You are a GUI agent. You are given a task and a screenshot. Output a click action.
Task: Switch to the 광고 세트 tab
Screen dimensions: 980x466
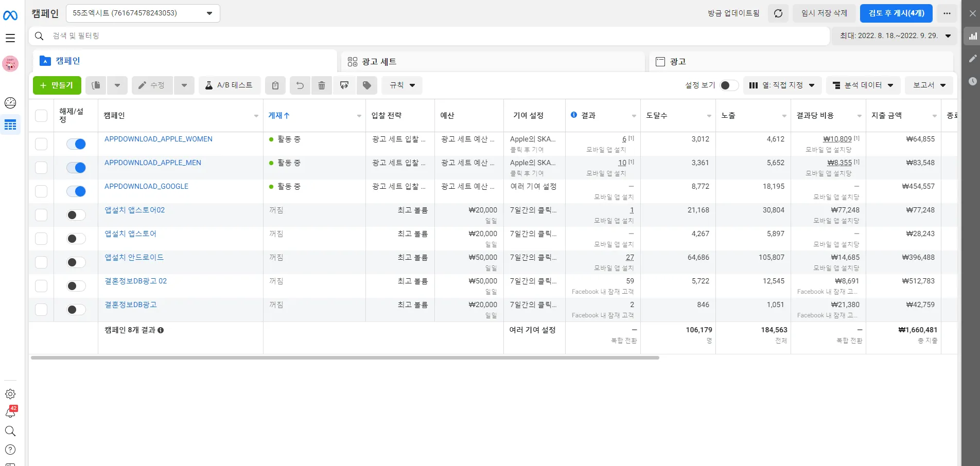point(382,61)
